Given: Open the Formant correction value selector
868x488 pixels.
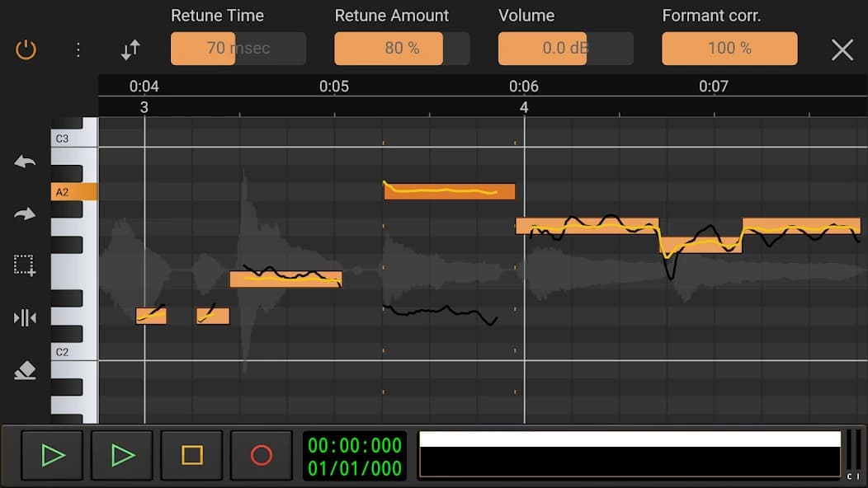Looking at the screenshot, I should pyautogui.click(x=729, y=49).
